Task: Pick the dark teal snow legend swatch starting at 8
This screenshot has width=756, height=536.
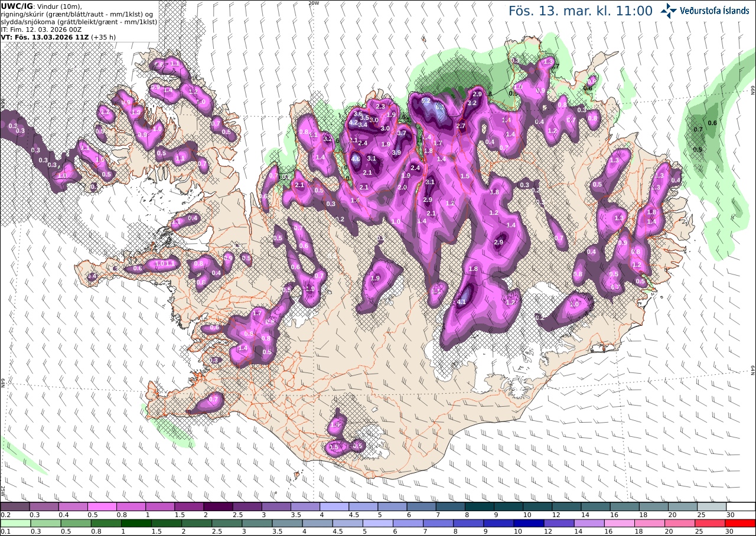Action: pos(480,506)
